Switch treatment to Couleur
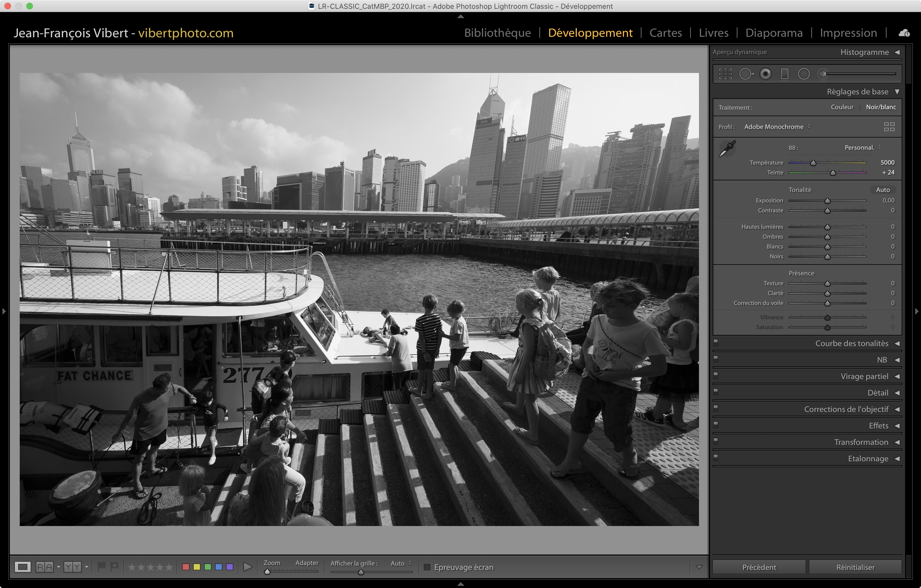 click(x=842, y=107)
